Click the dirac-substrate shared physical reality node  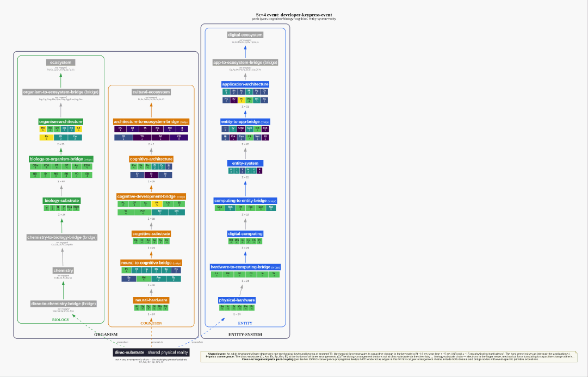tap(151, 352)
